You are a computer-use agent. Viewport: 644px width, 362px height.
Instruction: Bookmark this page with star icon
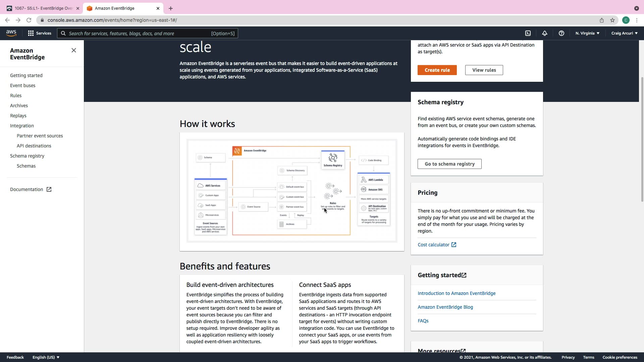tap(612, 20)
